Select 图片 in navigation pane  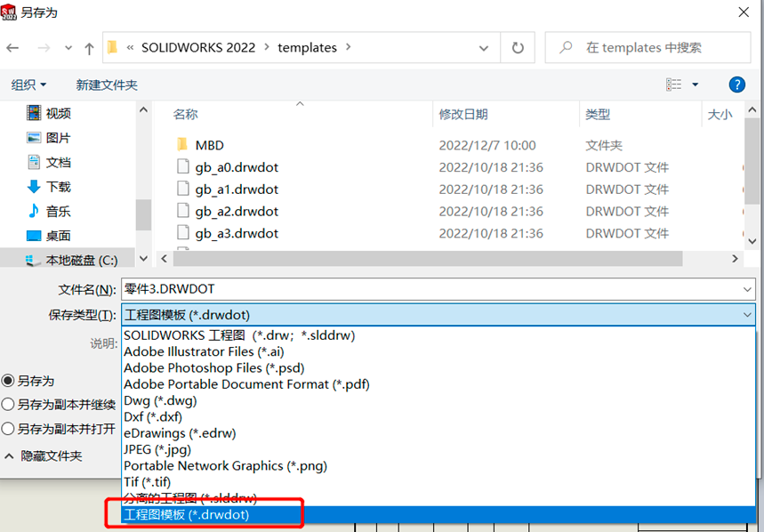[x=49, y=138]
